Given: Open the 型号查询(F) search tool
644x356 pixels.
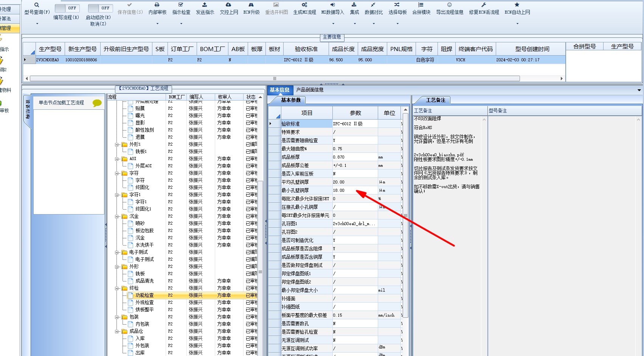Looking at the screenshot, I should [37, 9].
